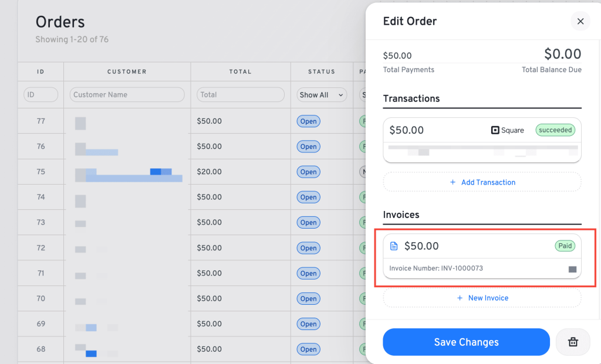601x364 pixels.
Task: Select order ID 76
Action: click(x=40, y=146)
